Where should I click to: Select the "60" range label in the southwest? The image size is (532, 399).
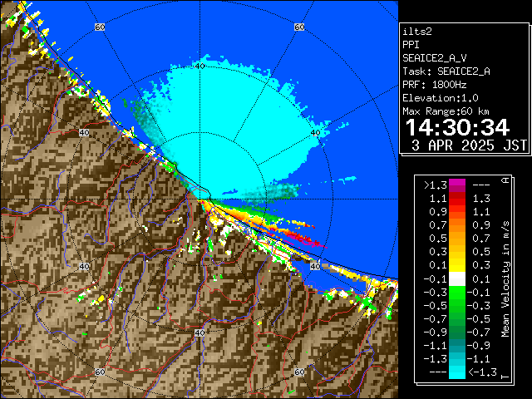pyautogui.click(x=100, y=372)
